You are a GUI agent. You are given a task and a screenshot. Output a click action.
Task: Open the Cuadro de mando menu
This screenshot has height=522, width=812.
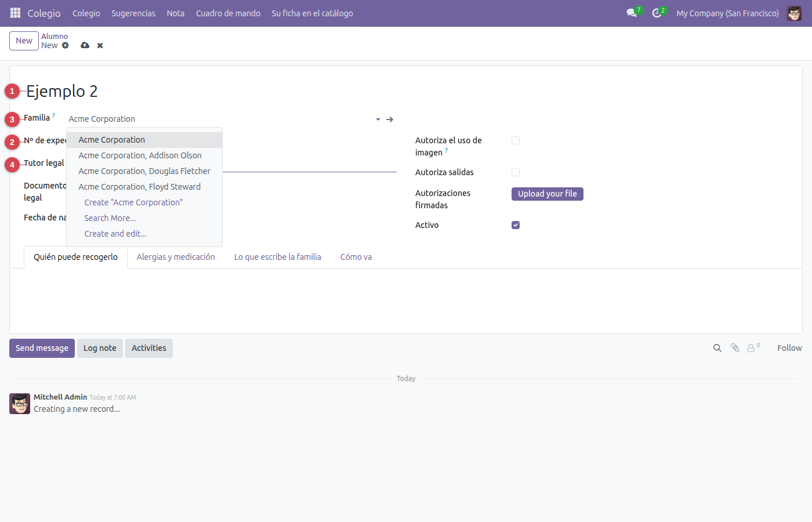pos(228,13)
